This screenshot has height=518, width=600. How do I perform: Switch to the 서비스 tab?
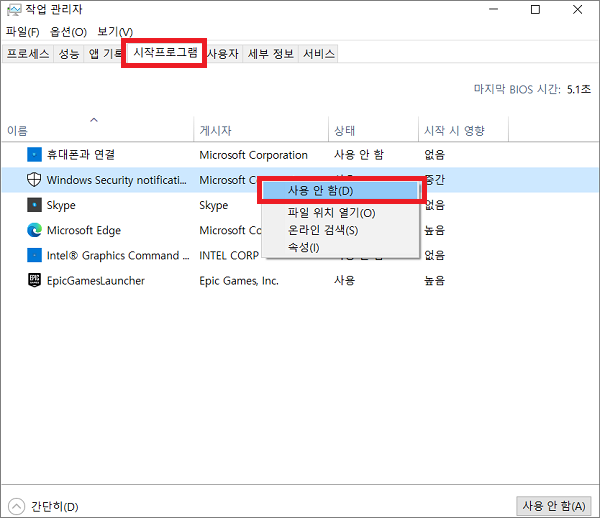tap(318, 54)
